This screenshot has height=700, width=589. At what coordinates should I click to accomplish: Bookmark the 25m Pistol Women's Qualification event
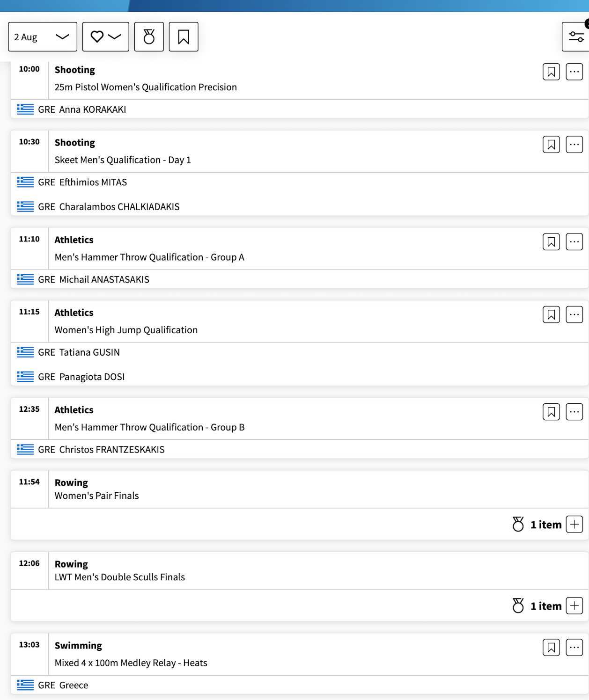click(551, 72)
